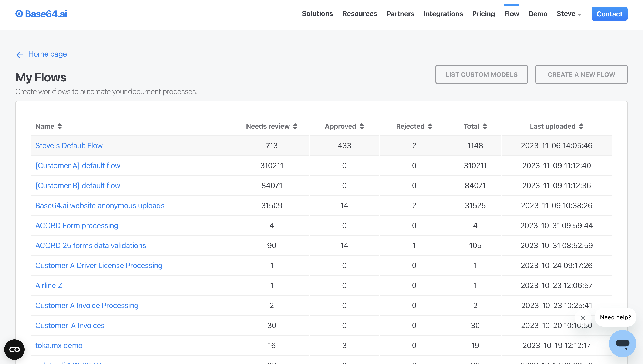The height and width of the screenshot is (364, 643).
Task: Open the Integrations menu item
Action: pyautogui.click(x=443, y=14)
